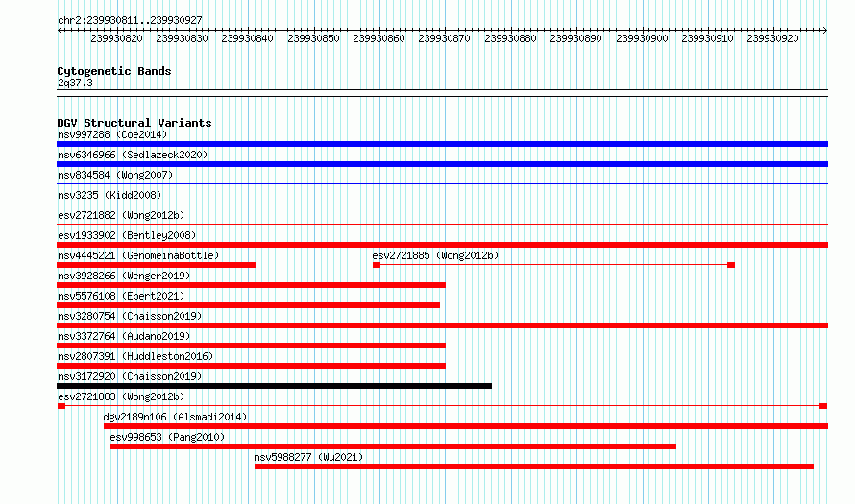Screen dimensions: 855x504
Task: Open the nsv834584 (Wong2007) label link
Action: [x=115, y=175]
